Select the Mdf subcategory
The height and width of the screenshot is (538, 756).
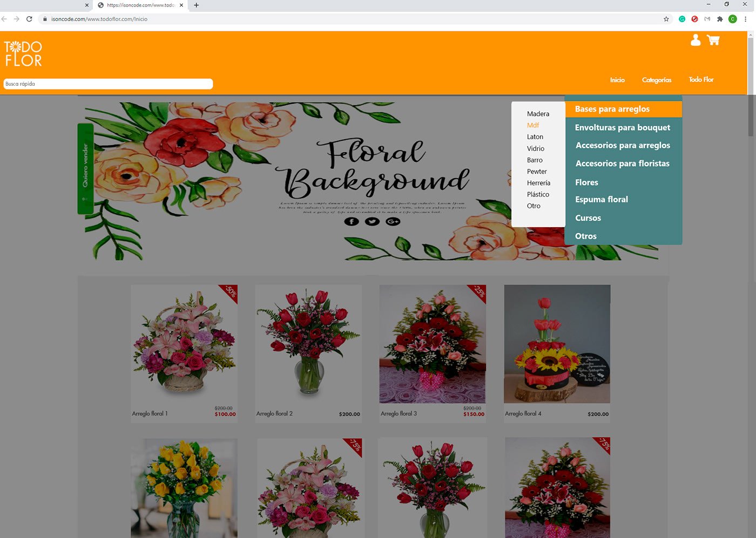point(533,125)
